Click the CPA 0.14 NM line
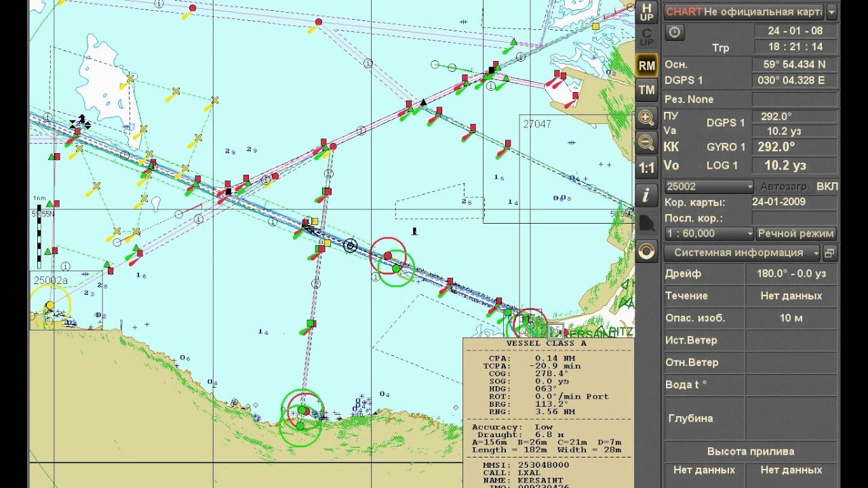The height and width of the screenshot is (488, 868). 532,358
